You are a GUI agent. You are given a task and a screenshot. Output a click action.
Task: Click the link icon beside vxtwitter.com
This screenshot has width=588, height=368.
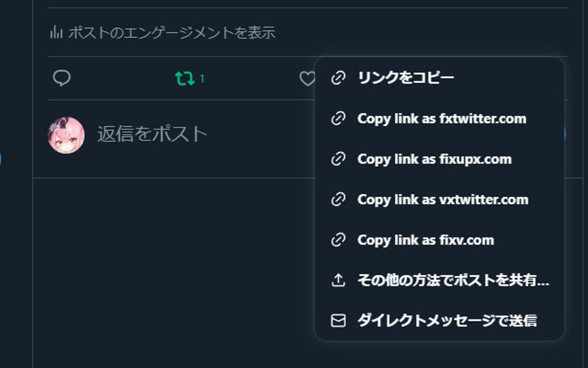pos(338,200)
